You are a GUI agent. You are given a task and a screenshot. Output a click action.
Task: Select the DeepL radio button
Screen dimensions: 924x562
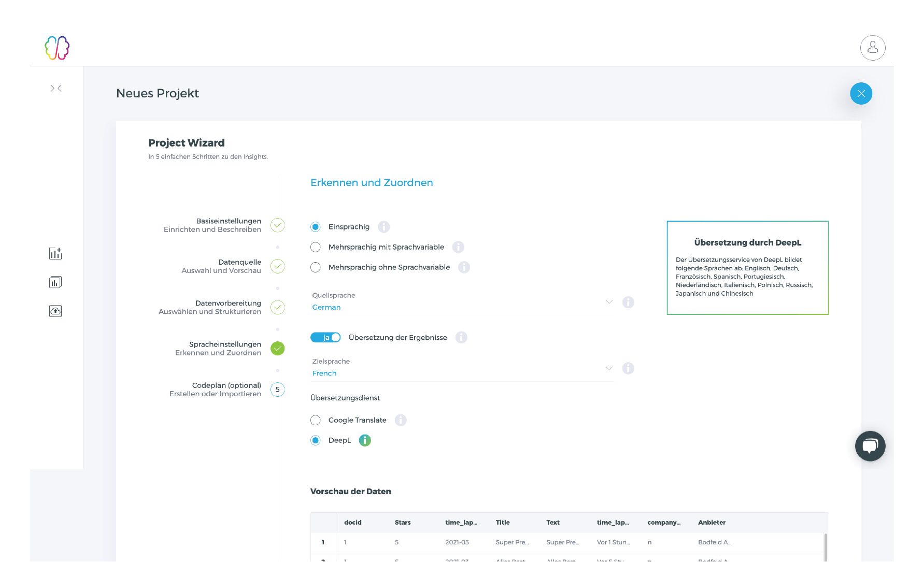click(x=316, y=440)
